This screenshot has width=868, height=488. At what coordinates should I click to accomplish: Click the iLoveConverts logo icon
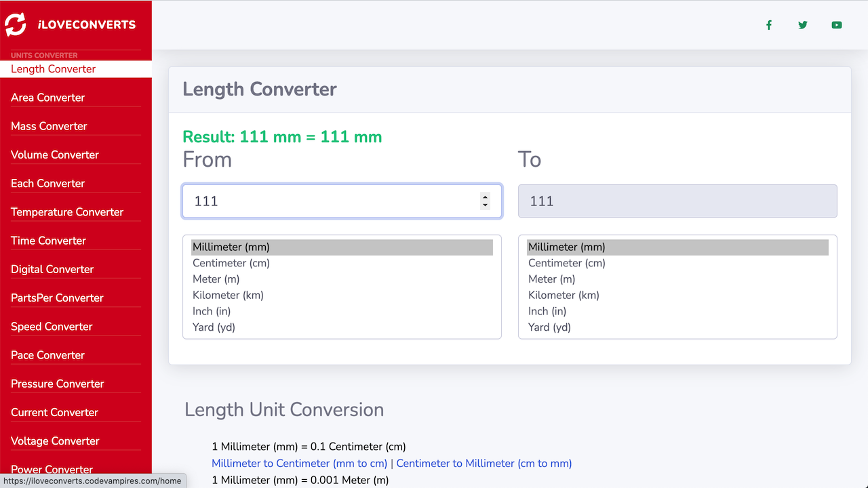pos(16,24)
